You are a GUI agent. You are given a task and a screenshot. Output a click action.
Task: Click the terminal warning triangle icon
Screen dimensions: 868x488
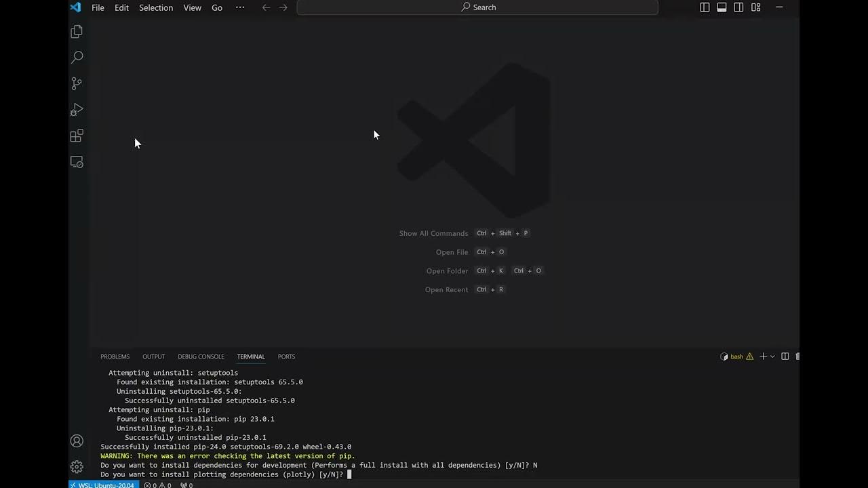(749, 357)
